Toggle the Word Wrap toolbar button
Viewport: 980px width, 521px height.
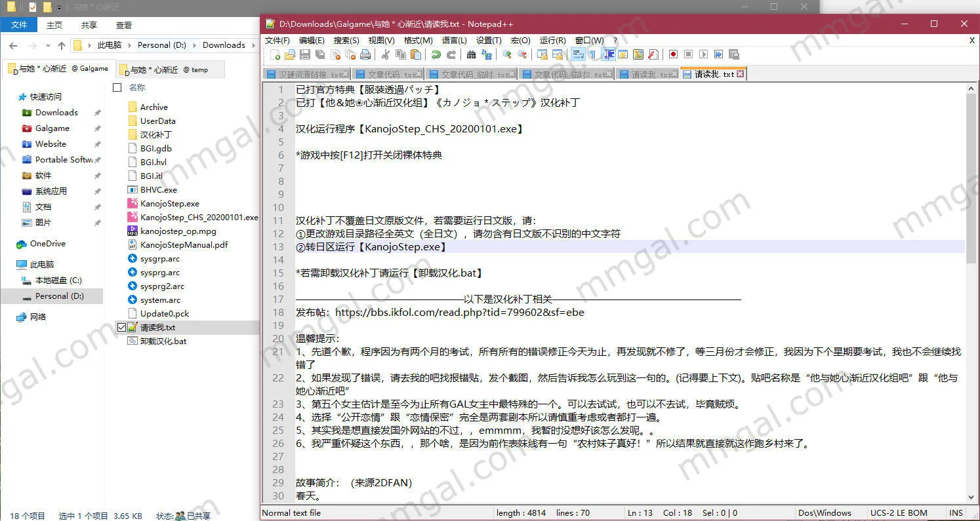tap(578, 54)
